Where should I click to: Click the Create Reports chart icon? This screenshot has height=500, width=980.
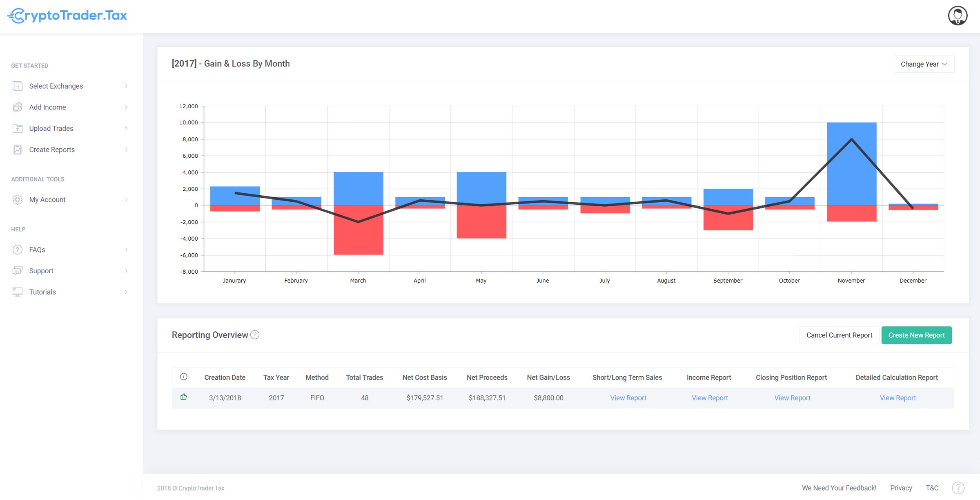pyautogui.click(x=18, y=150)
